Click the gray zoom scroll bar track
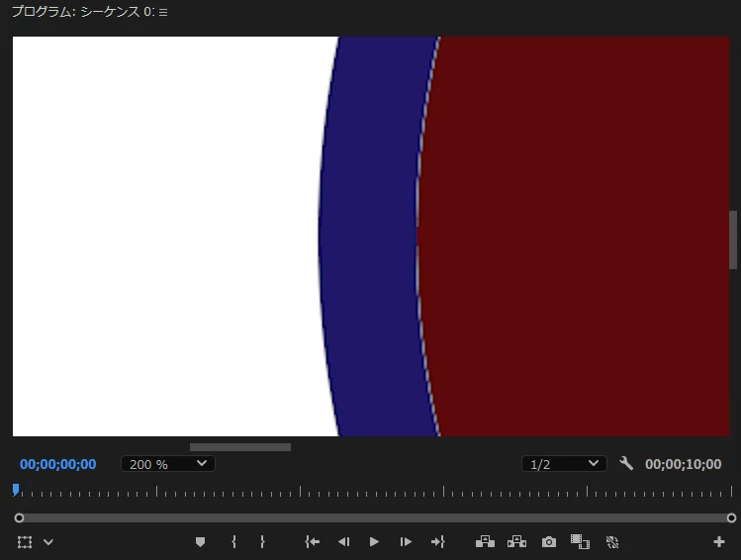The height and width of the screenshot is (560, 741). coord(375,517)
